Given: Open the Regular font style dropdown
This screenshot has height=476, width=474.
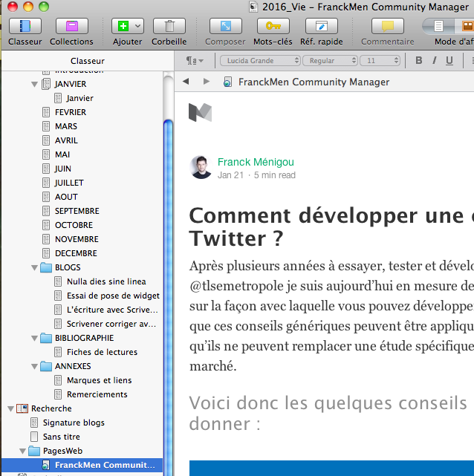Looking at the screenshot, I should [x=331, y=60].
